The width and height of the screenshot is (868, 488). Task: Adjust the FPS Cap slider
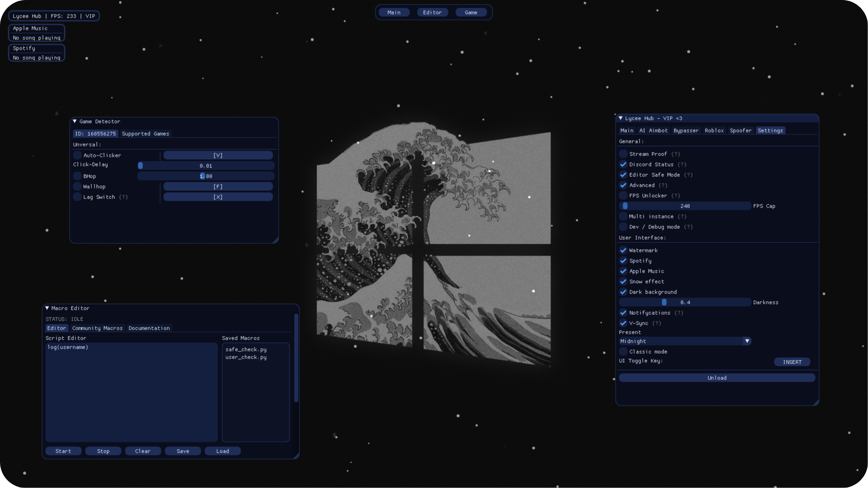pos(685,206)
